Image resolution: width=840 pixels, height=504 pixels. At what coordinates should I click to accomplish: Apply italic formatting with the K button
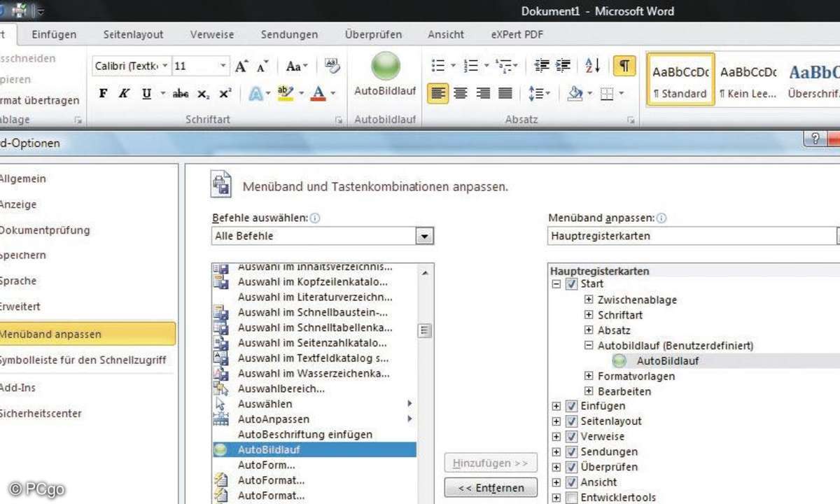124,93
